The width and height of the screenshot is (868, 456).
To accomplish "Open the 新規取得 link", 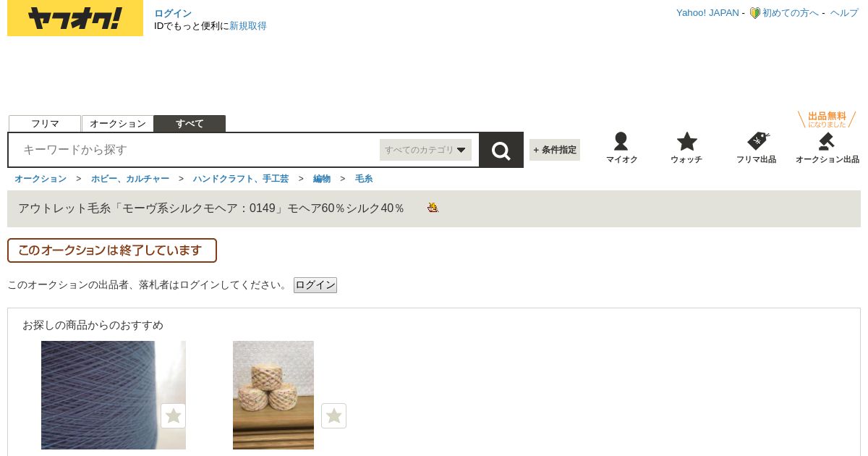I will 248,26.
